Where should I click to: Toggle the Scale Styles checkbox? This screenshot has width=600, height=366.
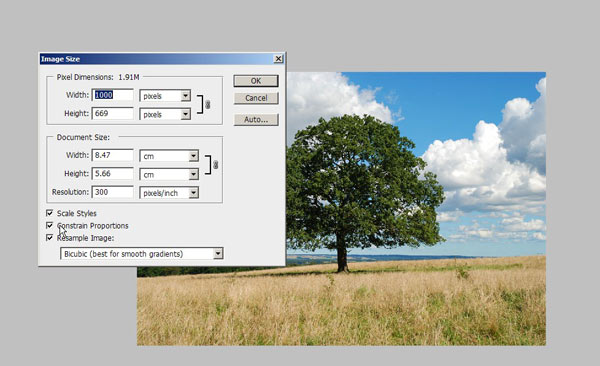49,213
